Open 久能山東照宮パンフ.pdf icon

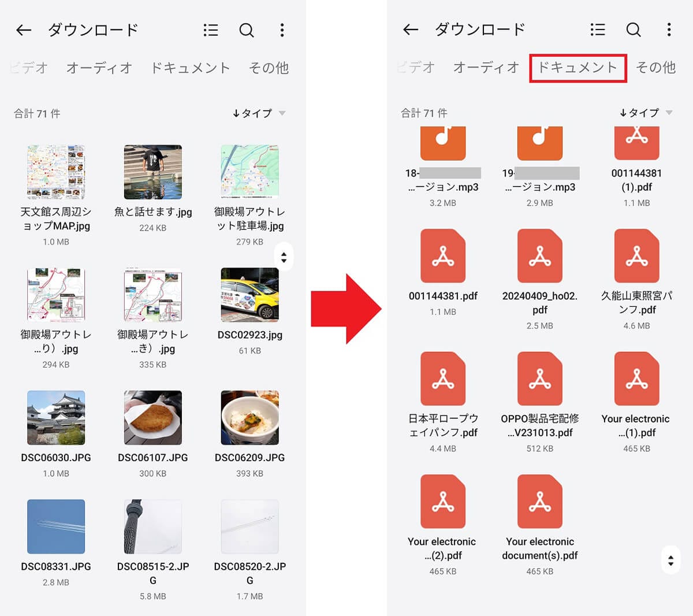pos(637,256)
